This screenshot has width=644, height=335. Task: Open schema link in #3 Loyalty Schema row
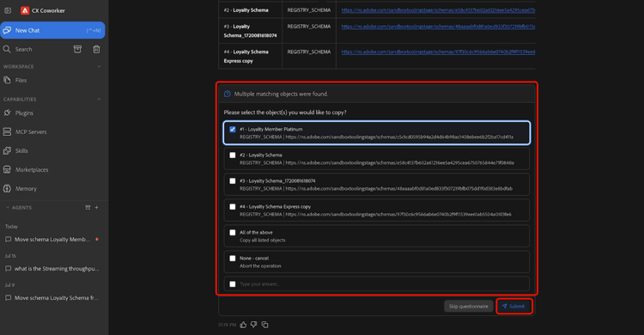point(438,27)
